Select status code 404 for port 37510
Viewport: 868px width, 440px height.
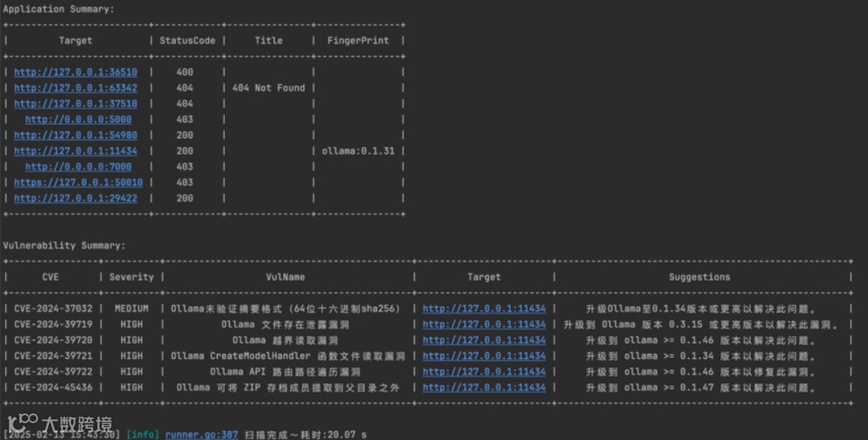coord(185,104)
